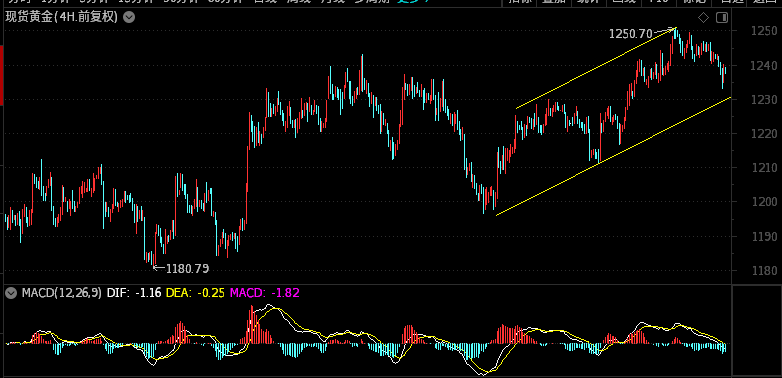Open the 画线 drawing tools button
782x378 pixels.
point(624,2)
